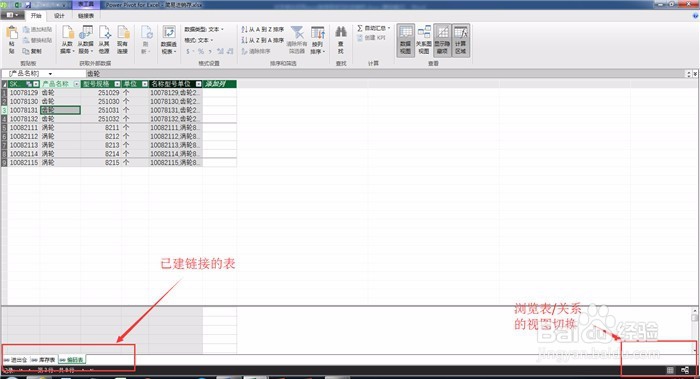Open 产品名称 column filter dropdown

(77, 84)
